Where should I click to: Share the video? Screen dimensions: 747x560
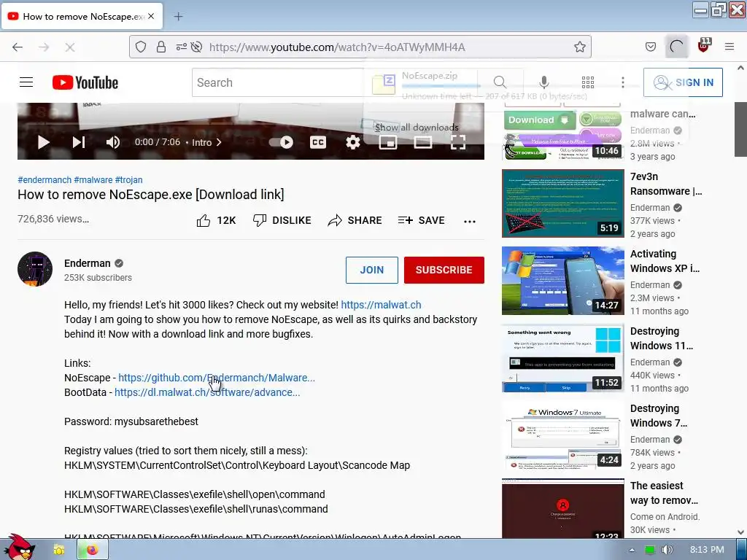coord(355,220)
